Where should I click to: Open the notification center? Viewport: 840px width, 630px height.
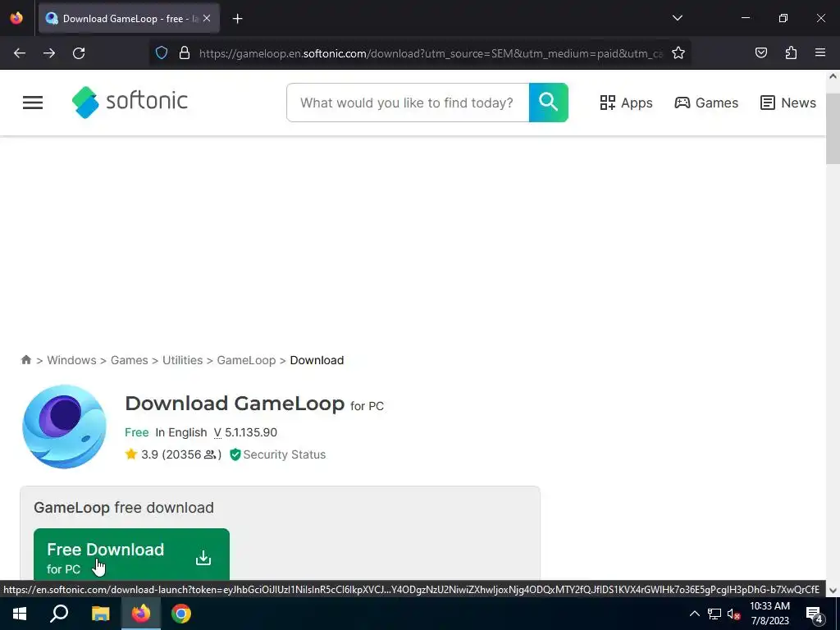[x=815, y=614]
